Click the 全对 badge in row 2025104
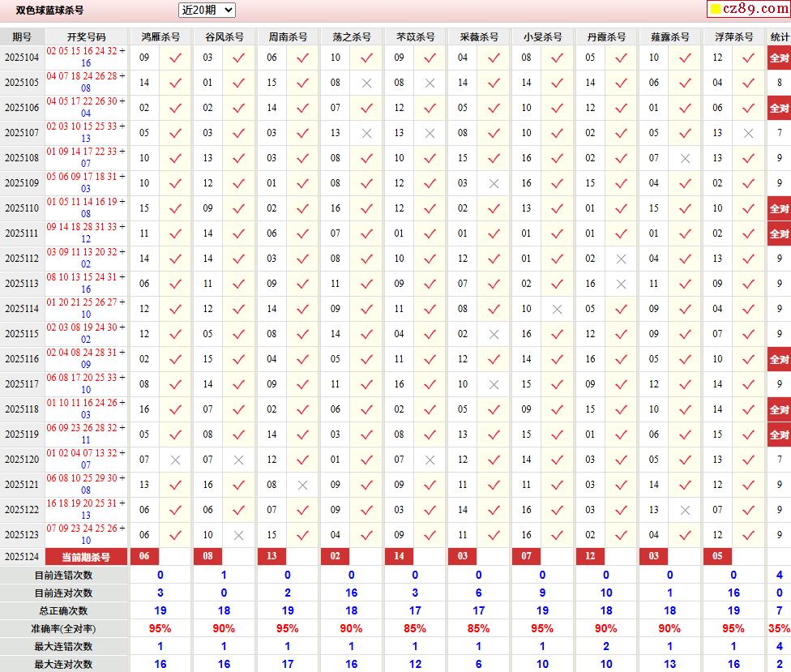Image resolution: width=791 pixels, height=672 pixels. click(x=779, y=58)
